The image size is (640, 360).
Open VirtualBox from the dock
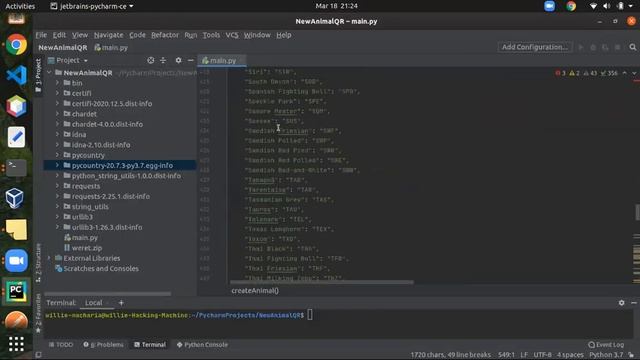pos(16,198)
